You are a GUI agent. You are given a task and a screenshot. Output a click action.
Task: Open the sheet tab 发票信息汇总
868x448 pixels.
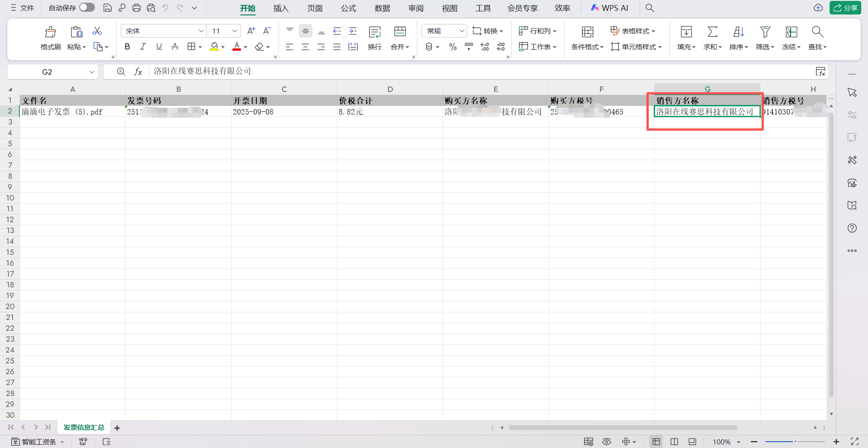tap(84, 428)
